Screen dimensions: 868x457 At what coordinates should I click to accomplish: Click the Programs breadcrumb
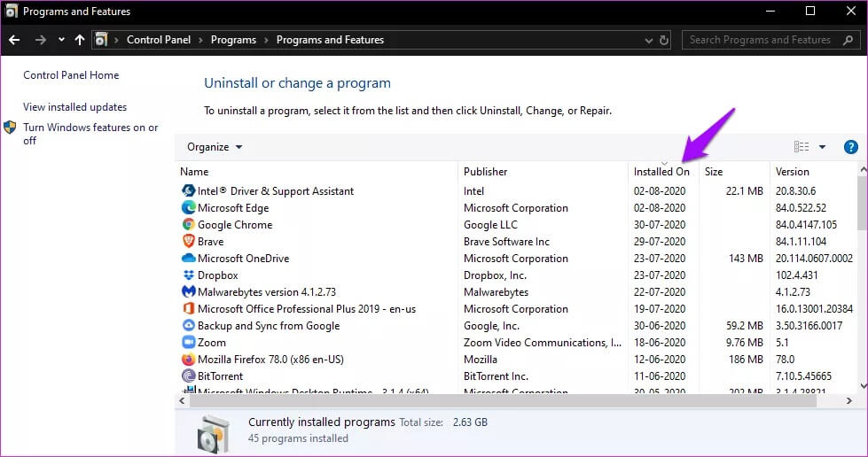(233, 40)
